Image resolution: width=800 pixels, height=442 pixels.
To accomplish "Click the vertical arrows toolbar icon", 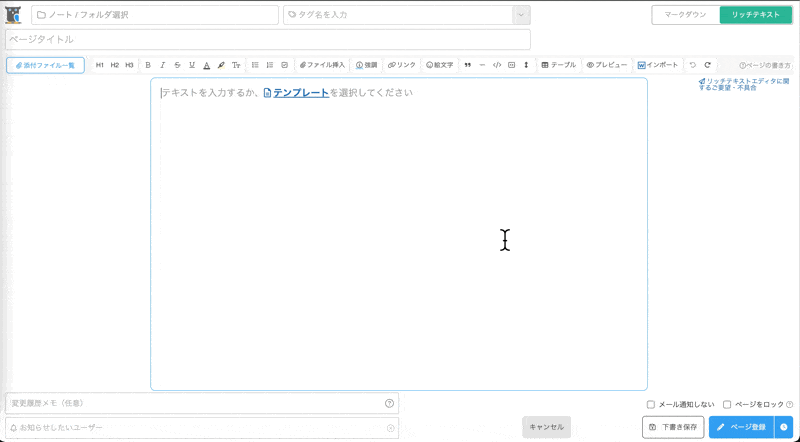I will 526,65.
